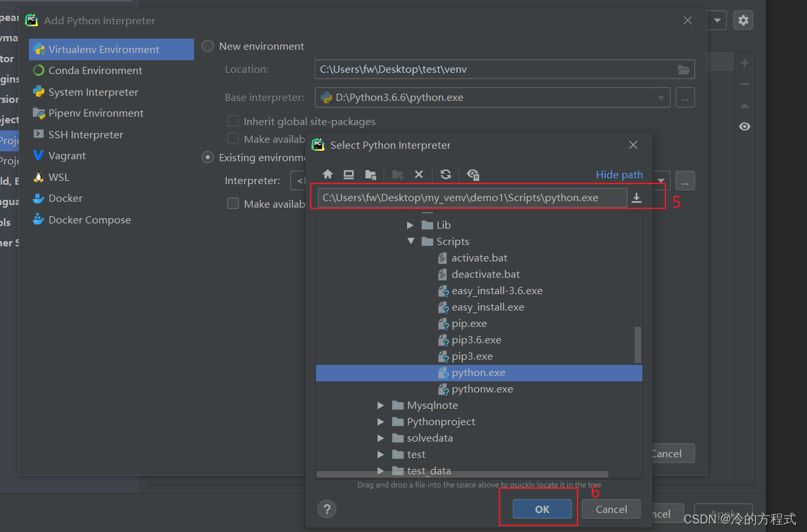
Task: Click the interpreter path input field
Action: pos(472,198)
